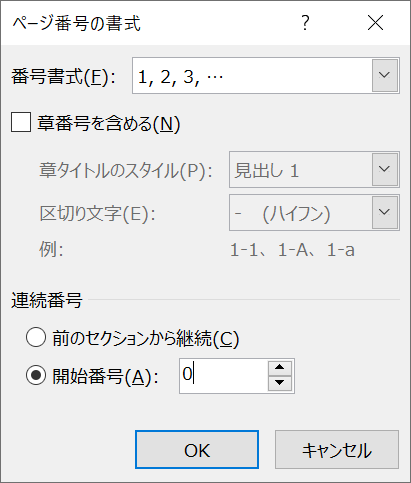Close the ページ番号の書式 dialog
This screenshot has height=483, width=411.
point(375,23)
